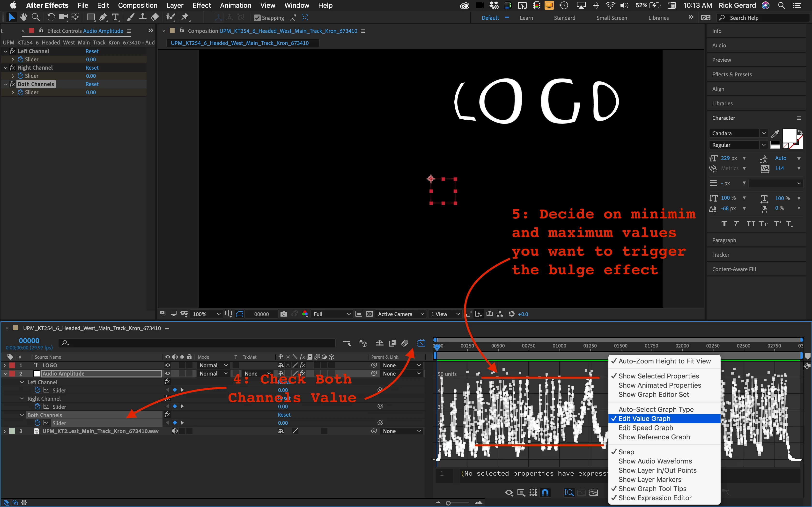Image resolution: width=812 pixels, height=507 pixels.
Task: Hide the LOGO layer with eye icon
Action: click(x=167, y=365)
